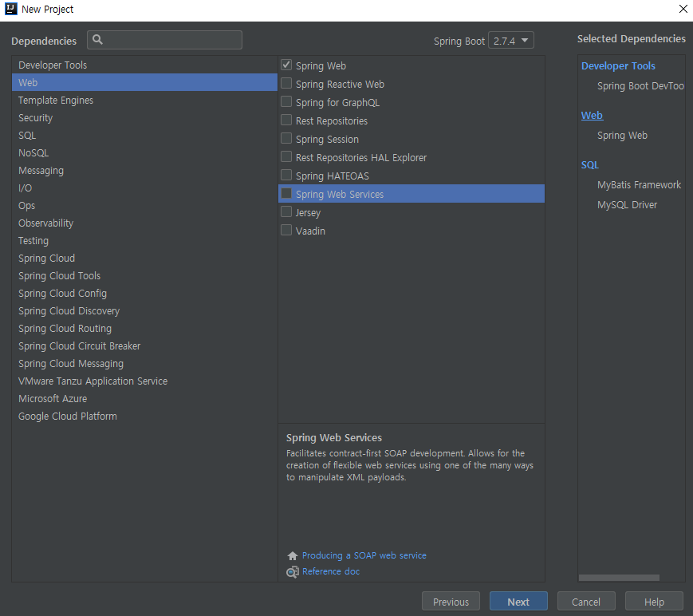
Task: Open the Testing category
Action: pos(144,240)
